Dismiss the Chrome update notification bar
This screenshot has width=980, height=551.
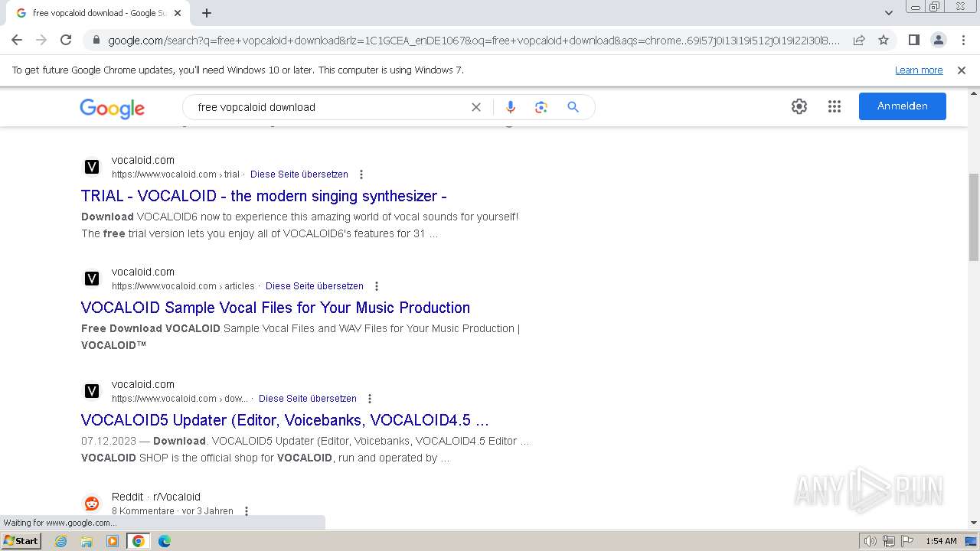(x=962, y=70)
